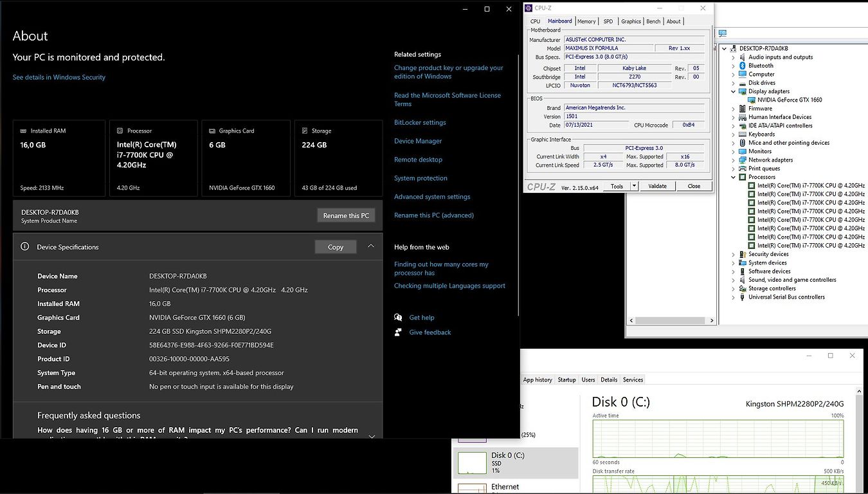
Task: Click the Rename this PC button
Action: pyautogui.click(x=346, y=215)
